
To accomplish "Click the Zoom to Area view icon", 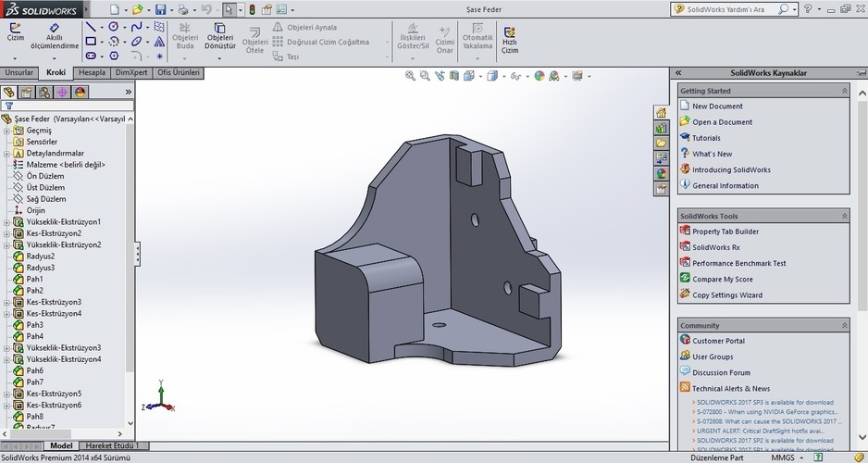I will tap(425, 76).
